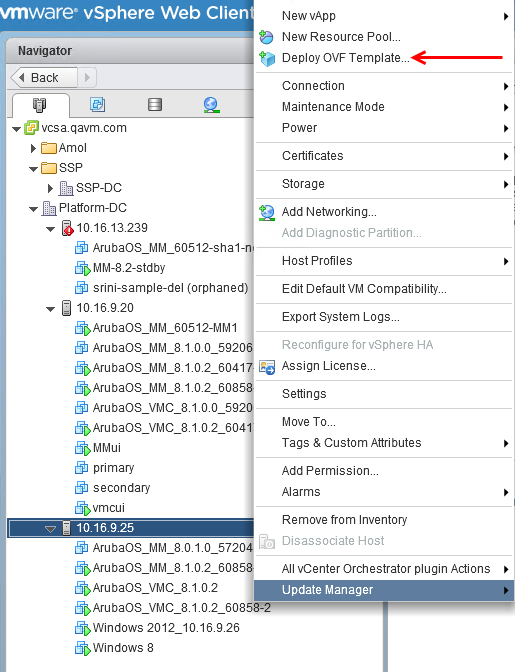This screenshot has height=672, width=515.
Task: Collapse host 10.16.9.25
Action: pyautogui.click(x=51, y=529)
